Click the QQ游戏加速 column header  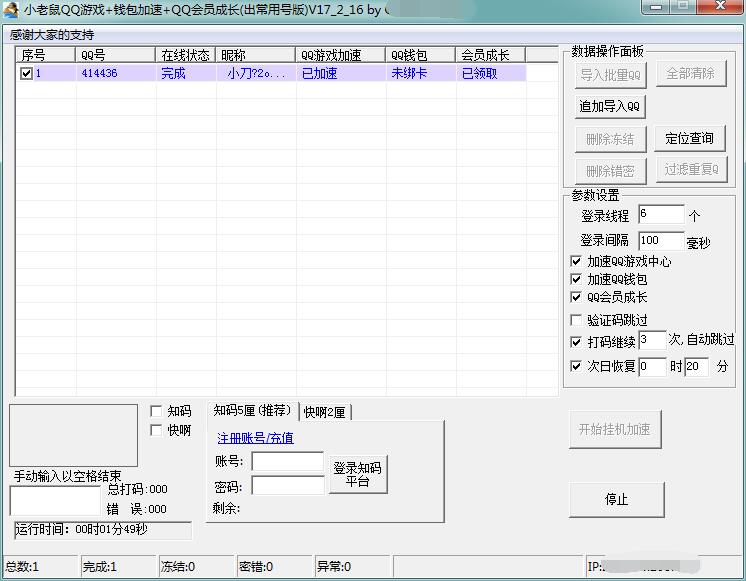[340, 55]
